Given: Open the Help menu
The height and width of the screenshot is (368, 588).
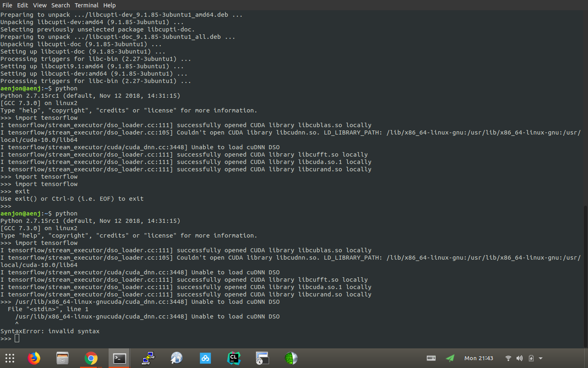Looking at the screenshot, I should pyautogui.click(x=109, y=5).
